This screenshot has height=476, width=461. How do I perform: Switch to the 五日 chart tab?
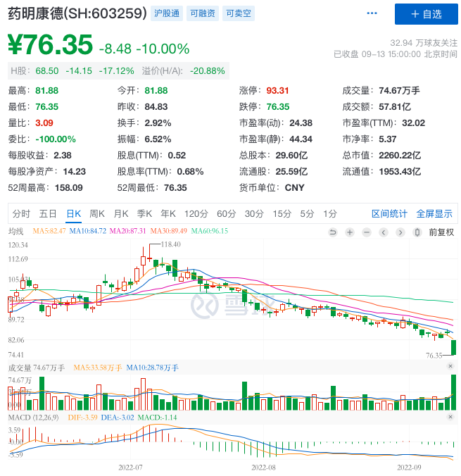point(48,214)
